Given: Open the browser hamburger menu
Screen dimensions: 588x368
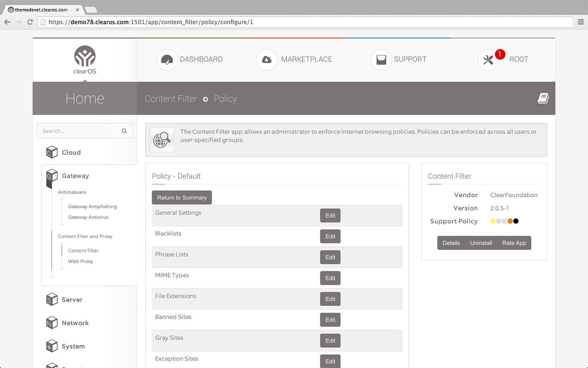Looking at the screenshot, I should point(581,22).
